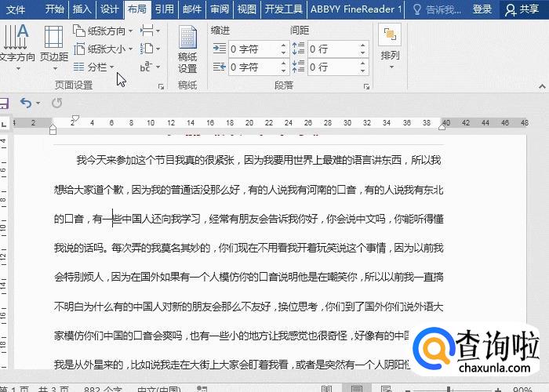The height and width of the screenshot is (392, 549).
Task: Switch to the 邮件 ribbon tab
Action: (192, 9)
